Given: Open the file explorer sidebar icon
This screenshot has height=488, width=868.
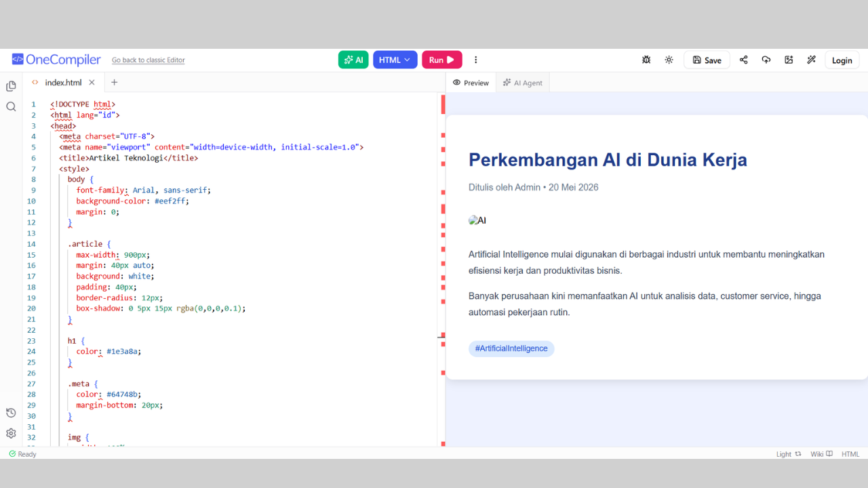Looking at the screenshot, I should click(x=11, y=86).
